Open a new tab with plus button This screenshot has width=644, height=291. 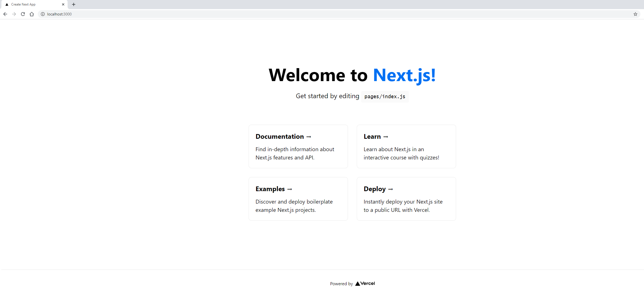click(74, 4)
